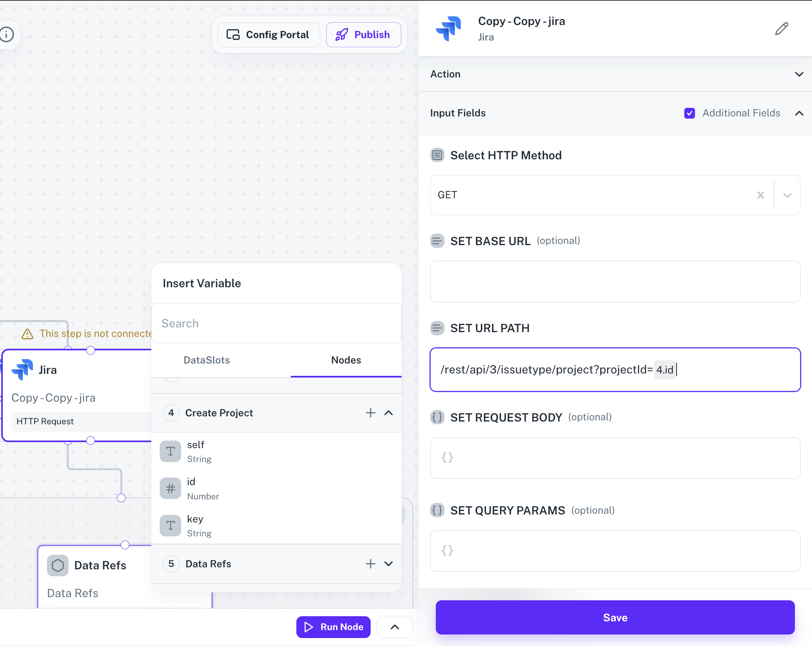
Task: Click the braces icon beside SET QUERY PARAMS
Action: coord(437,511)
